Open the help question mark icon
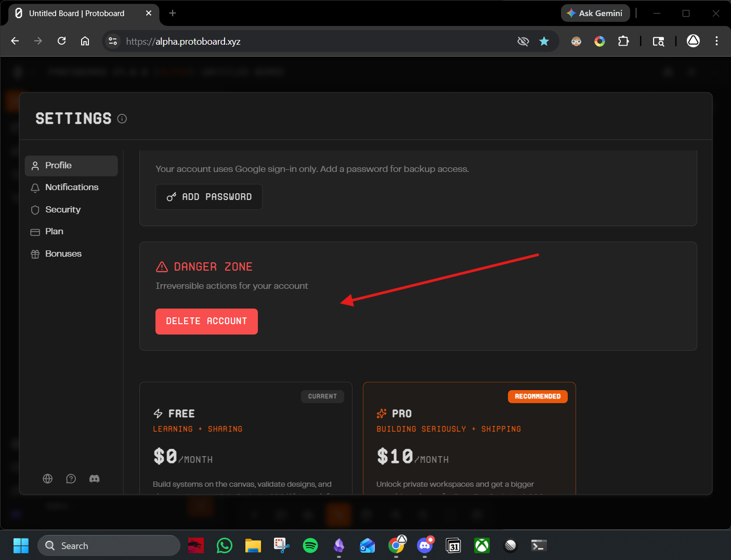 pos(71,478)
